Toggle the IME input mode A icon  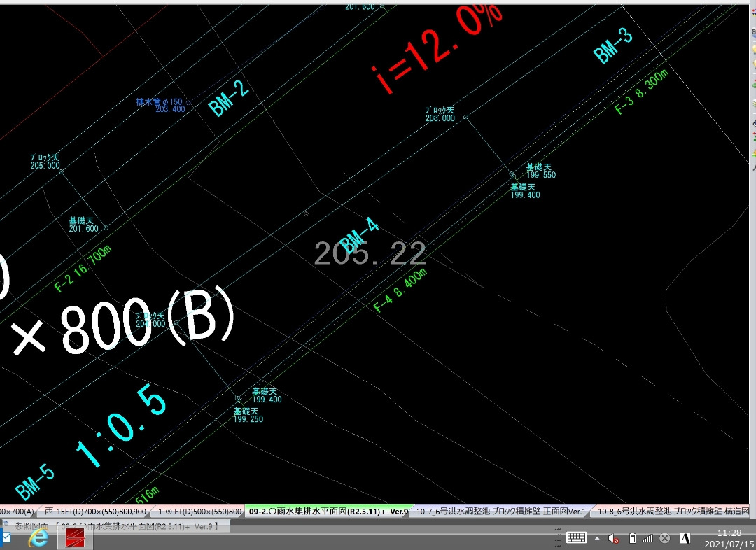685,538
